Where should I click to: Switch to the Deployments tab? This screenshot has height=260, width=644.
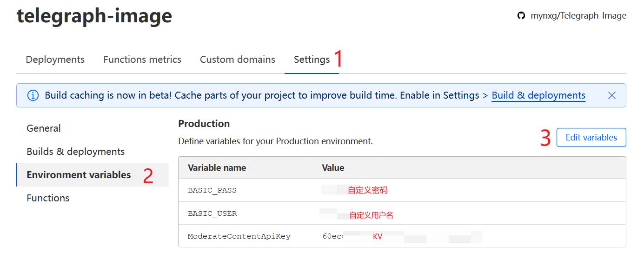(55, 60)
